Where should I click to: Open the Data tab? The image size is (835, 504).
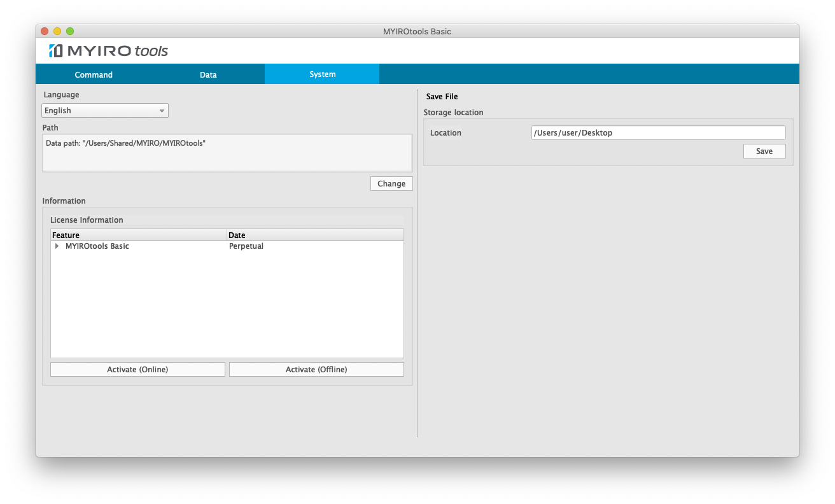pos(207,74)
